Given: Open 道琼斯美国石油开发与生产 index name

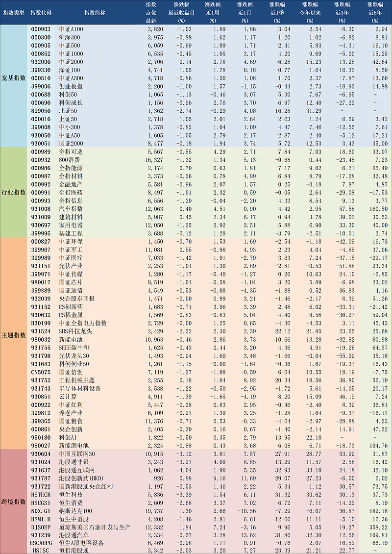Looking at the screenshot, I should (95, 527).
